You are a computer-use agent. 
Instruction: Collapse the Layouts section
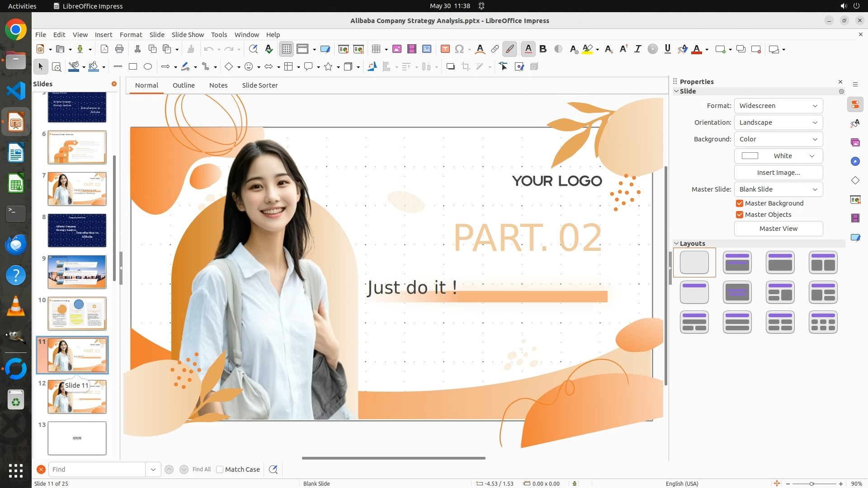[676, 244]
